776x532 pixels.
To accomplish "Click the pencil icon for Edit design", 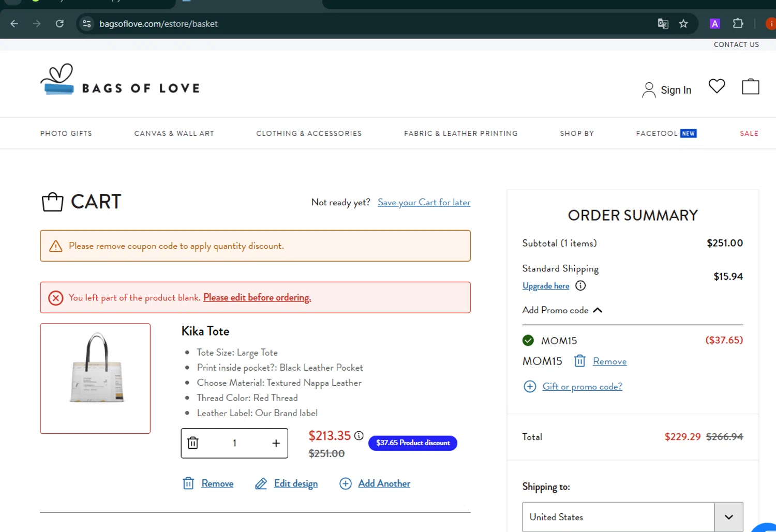I will tap(261, 483).
